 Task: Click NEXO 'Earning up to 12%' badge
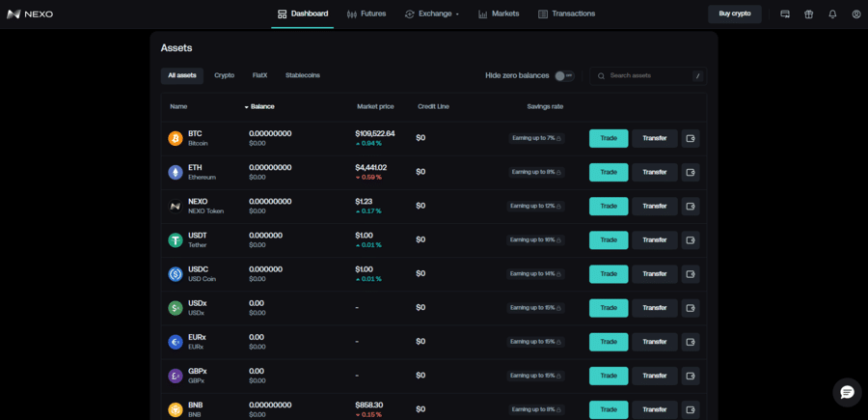tap(535, 206)
